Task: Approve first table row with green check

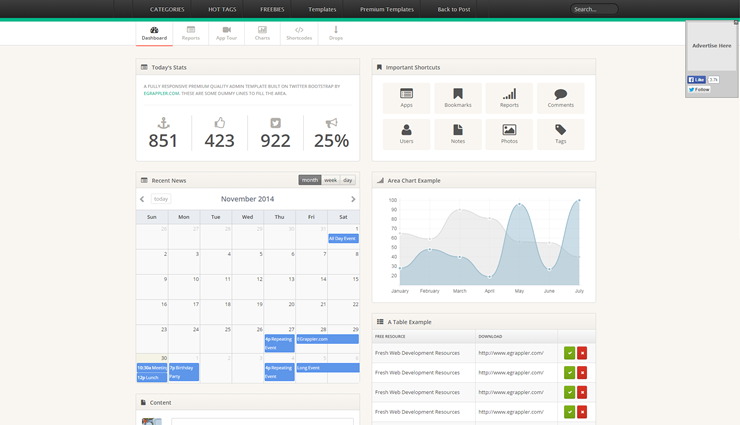Action: click(570, 353)
